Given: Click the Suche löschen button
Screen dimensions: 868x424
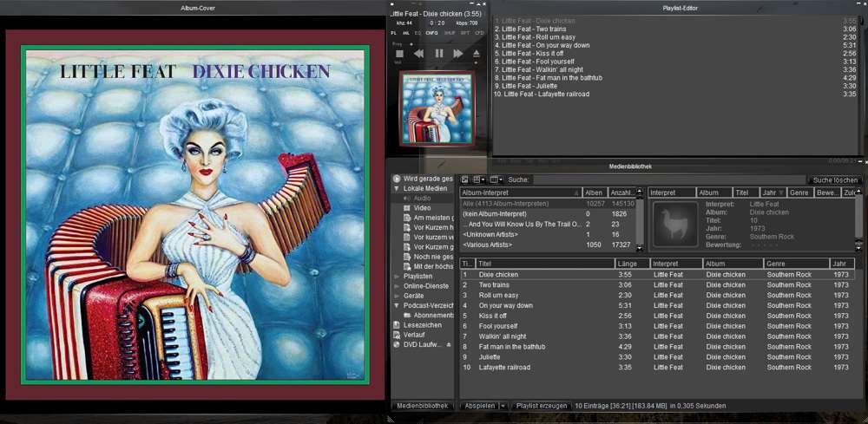Looking at the screenshot, I should (835, 179).
